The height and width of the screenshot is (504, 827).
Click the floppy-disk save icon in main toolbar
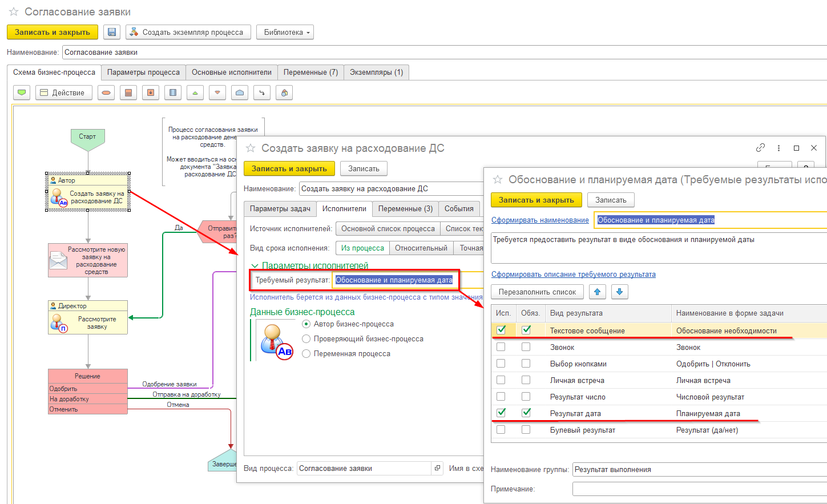(x=112, y=33)
